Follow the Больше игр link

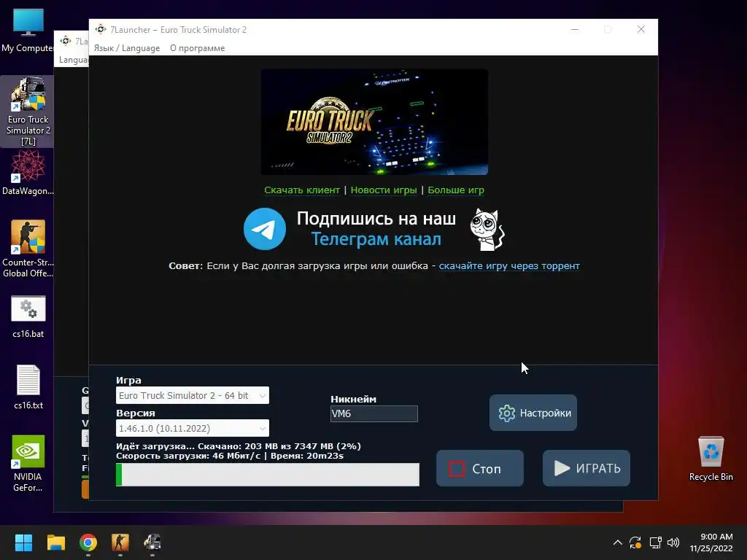pyautogui.click(x=456, y=190)
